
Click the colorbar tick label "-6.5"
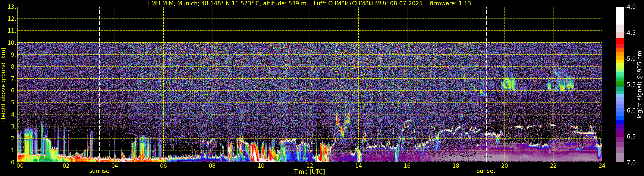(x=630, y=137)
